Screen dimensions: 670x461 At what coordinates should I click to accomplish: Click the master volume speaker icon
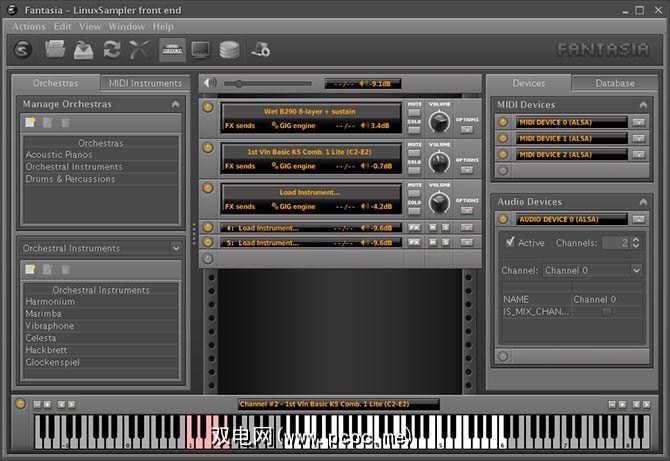tap(209, 84)
